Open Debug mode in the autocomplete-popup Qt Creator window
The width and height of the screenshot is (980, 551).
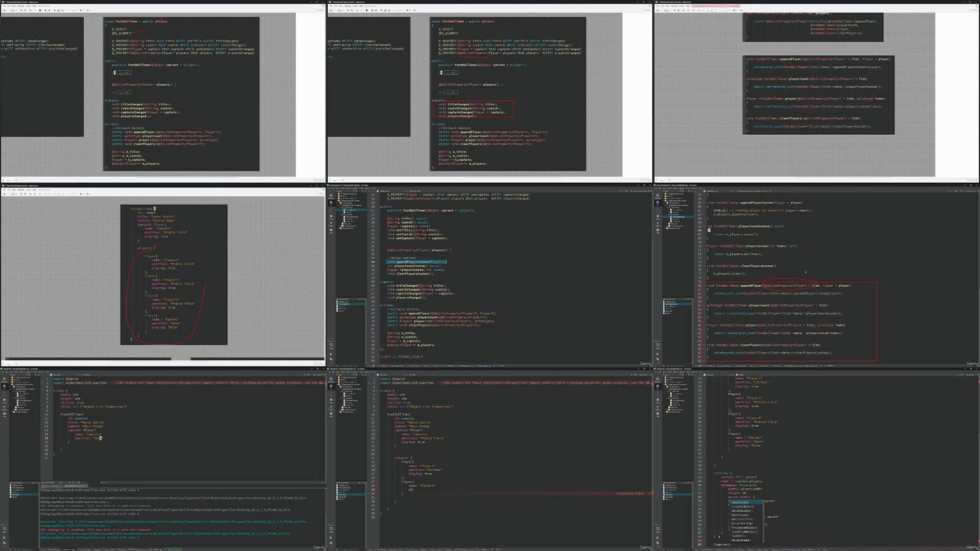click(657, 400)
